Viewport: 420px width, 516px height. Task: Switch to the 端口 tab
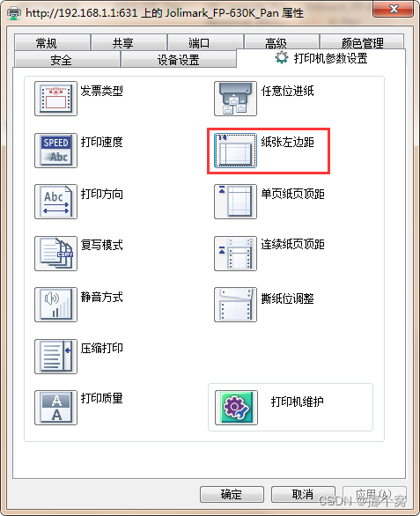point(205,42)
